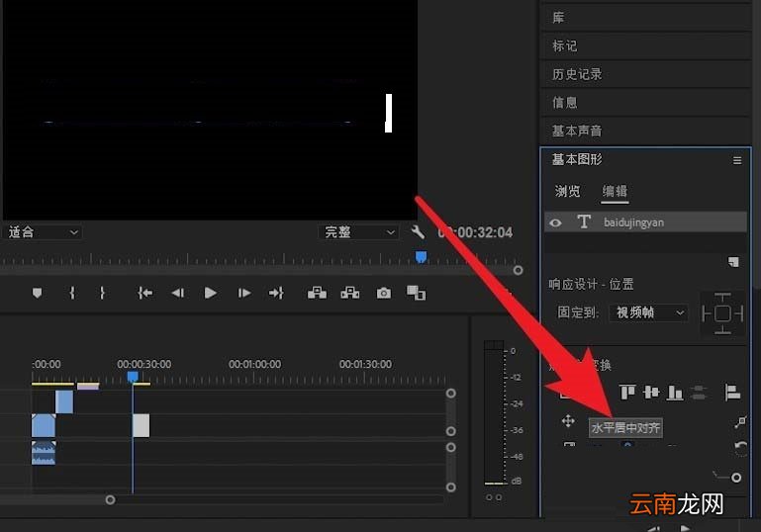Image resolution: width=761 pixels, height=532 pixels.
Task: Open the 适合 zoom level dropdown
Action: tap(43, 232)
